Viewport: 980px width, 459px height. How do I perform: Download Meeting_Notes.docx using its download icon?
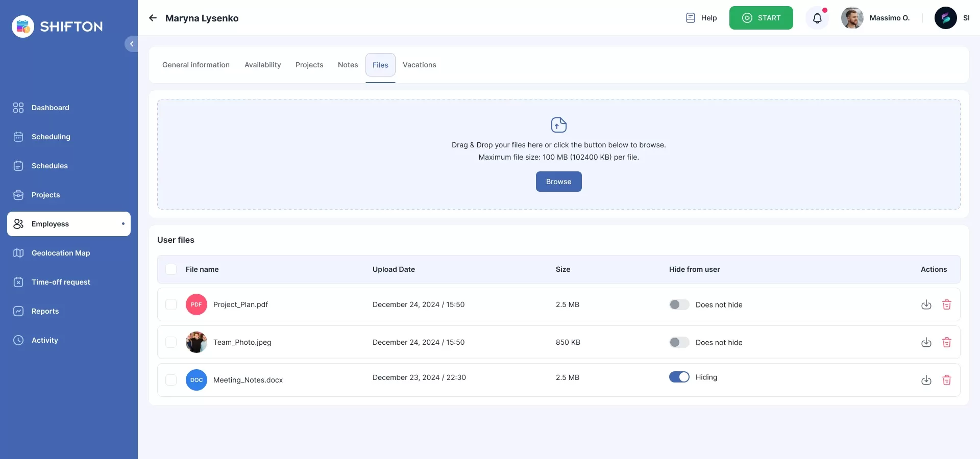tap(926, 380)
